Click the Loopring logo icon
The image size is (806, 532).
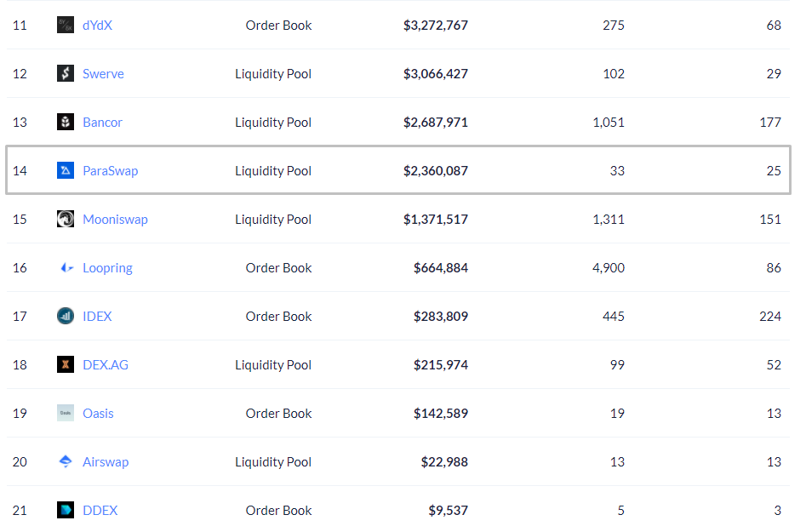pyautogui.click(x=66, y=268)
